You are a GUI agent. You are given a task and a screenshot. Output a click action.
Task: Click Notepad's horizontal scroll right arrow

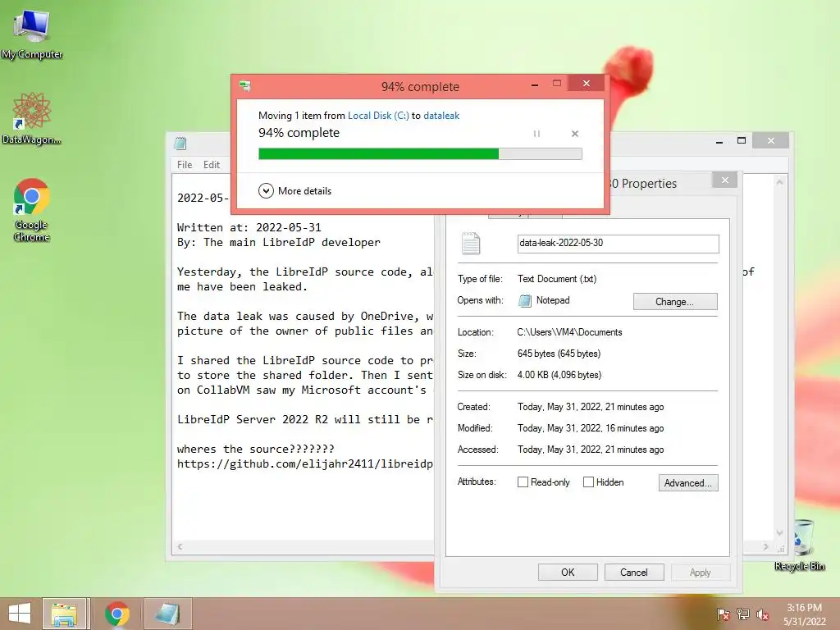coord(765,547)
